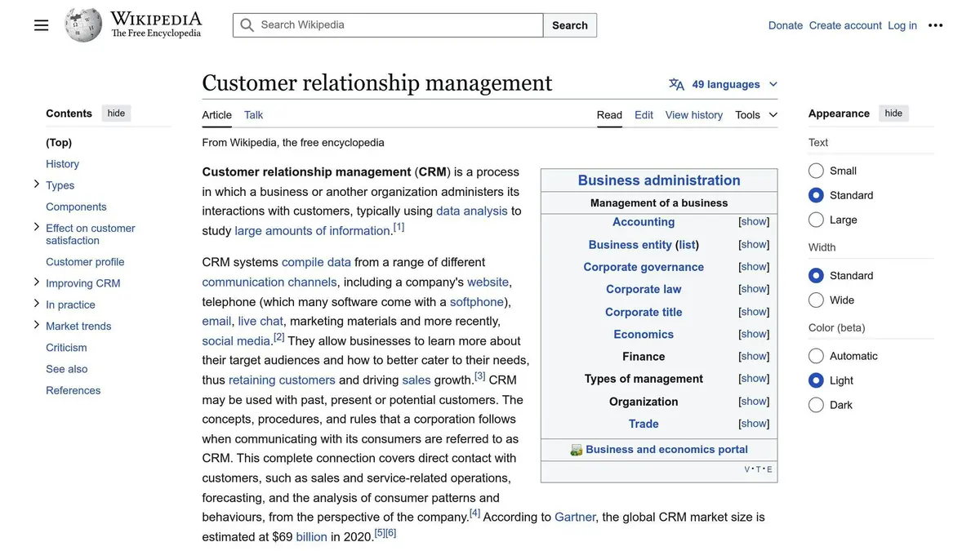Show the Corporate law list
The image size is (980, 551).
tap(754, 289)
